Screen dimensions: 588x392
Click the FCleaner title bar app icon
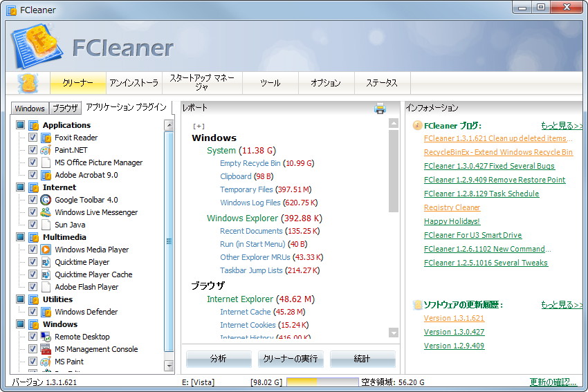[x=12, y=10]
